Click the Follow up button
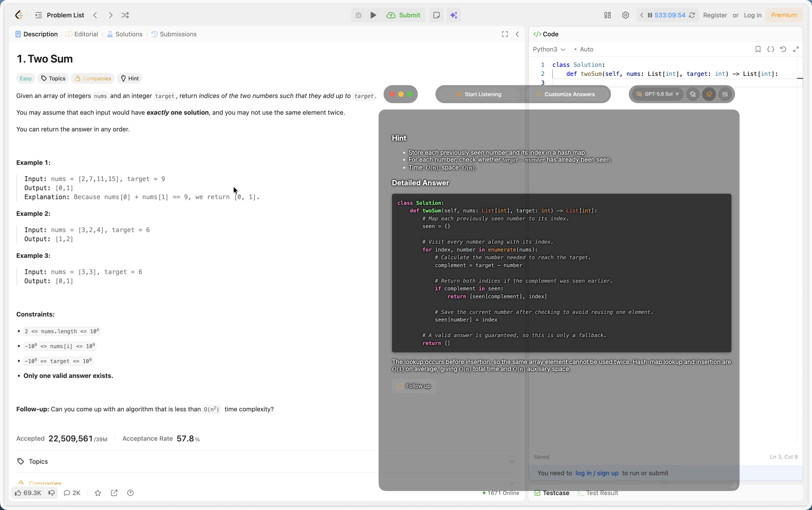 (413, 386)
